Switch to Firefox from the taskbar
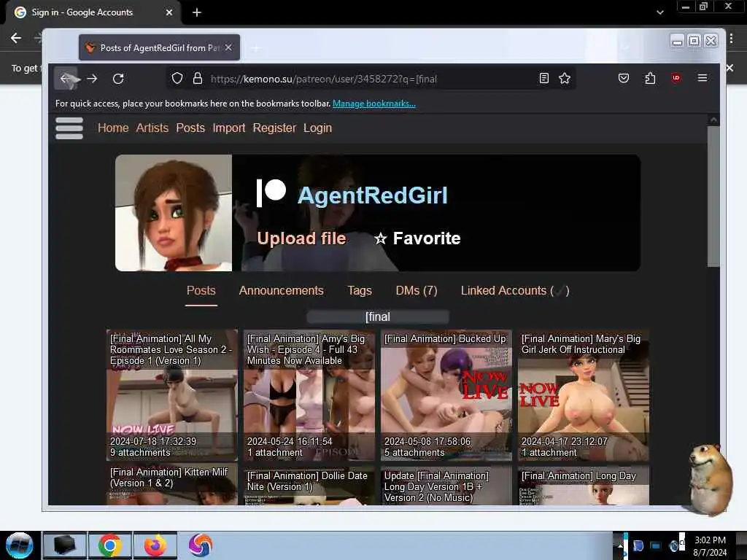 [155, 545]
